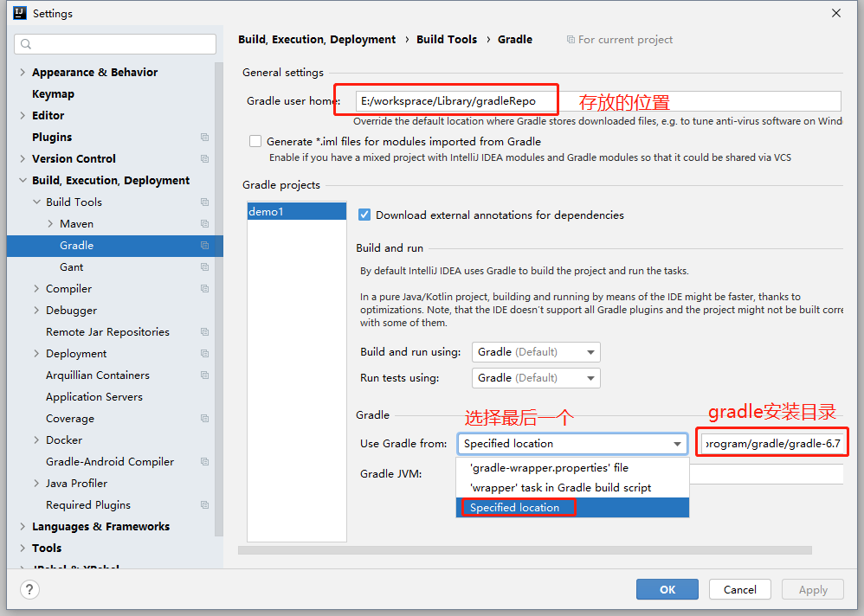
Task: Click the settings tree vertical scrollbar
Action: 219,299
